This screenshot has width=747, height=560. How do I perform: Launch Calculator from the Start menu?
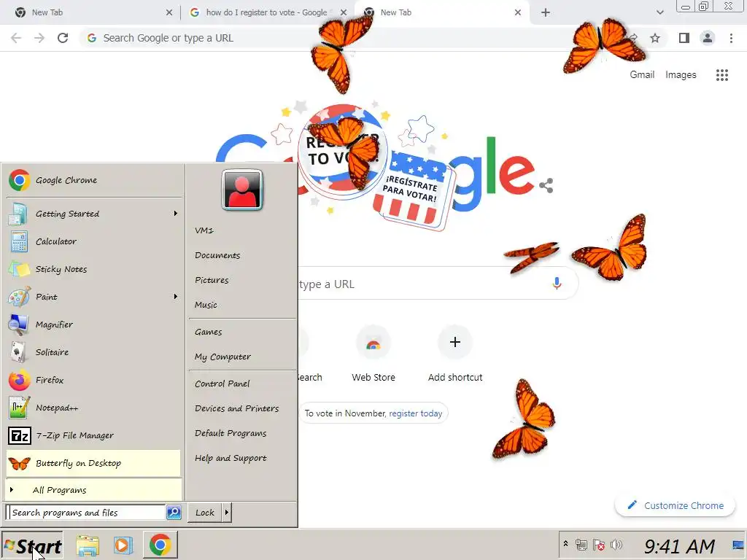pos(94,241)
